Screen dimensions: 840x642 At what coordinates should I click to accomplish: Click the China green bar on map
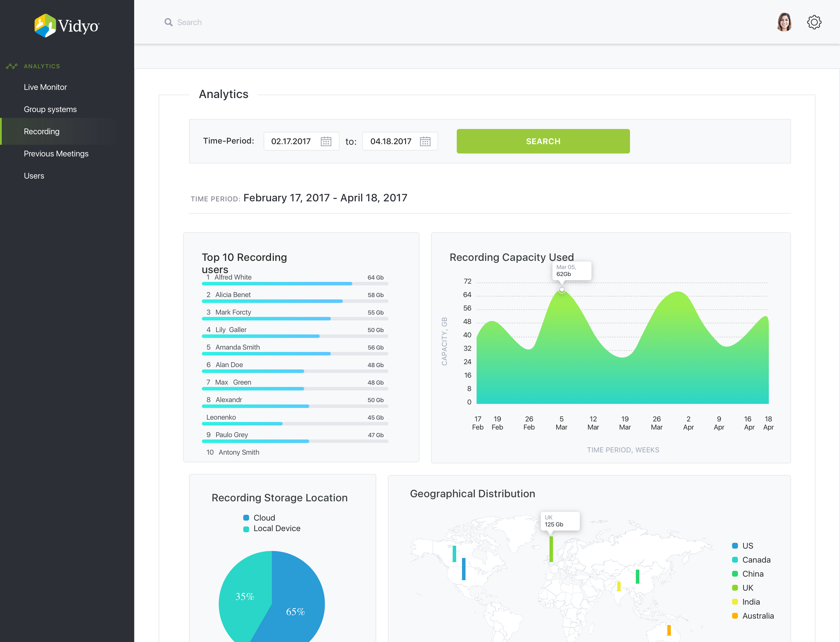pyautogui.click(x=637, y=576)
